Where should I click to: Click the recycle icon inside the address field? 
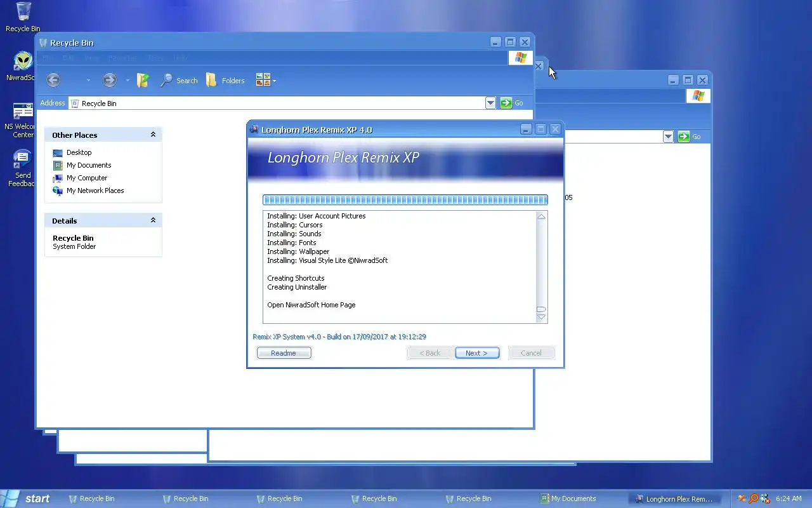pyautogui.click(x=75, y=103)
